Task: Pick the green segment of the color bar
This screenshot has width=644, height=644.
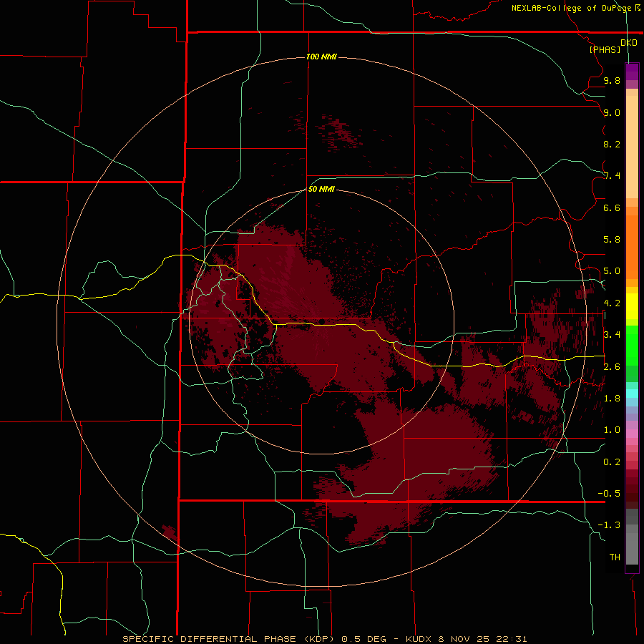Action: point(632,345)
